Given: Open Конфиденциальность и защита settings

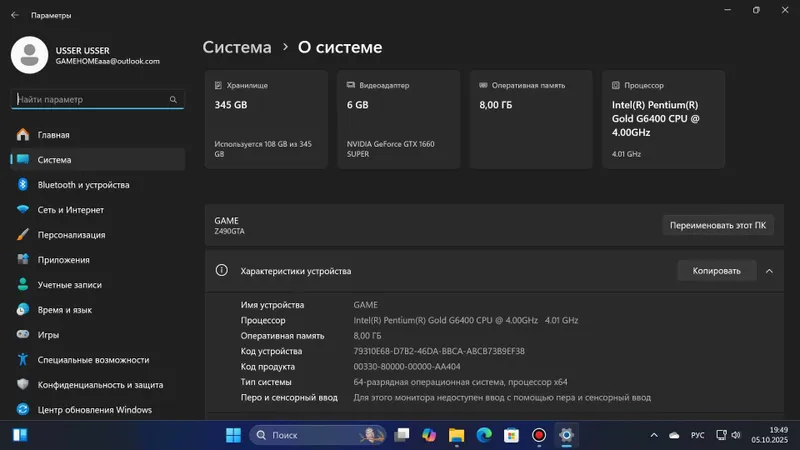Looking at the screenshot, I should 97,385.
